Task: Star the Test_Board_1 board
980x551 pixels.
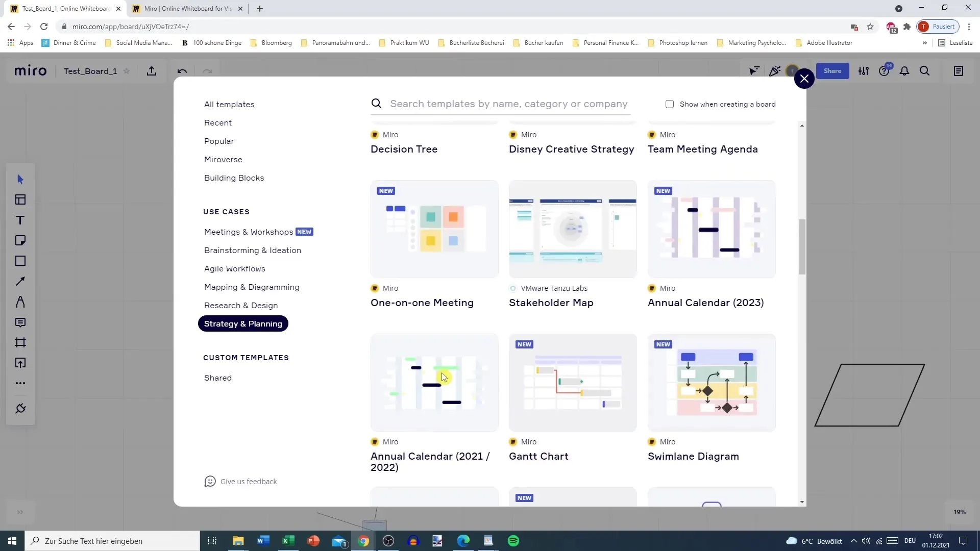Action: [x=127, y=71]
